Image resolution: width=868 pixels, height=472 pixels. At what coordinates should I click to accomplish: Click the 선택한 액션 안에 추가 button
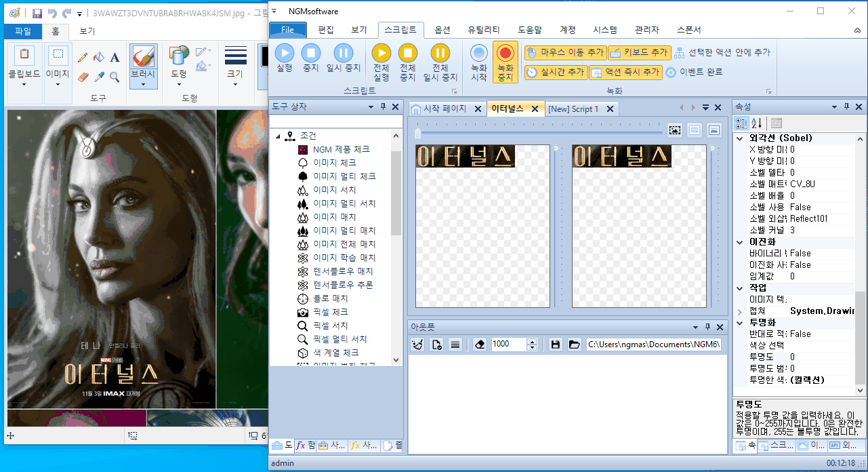[x=722, y=52]
